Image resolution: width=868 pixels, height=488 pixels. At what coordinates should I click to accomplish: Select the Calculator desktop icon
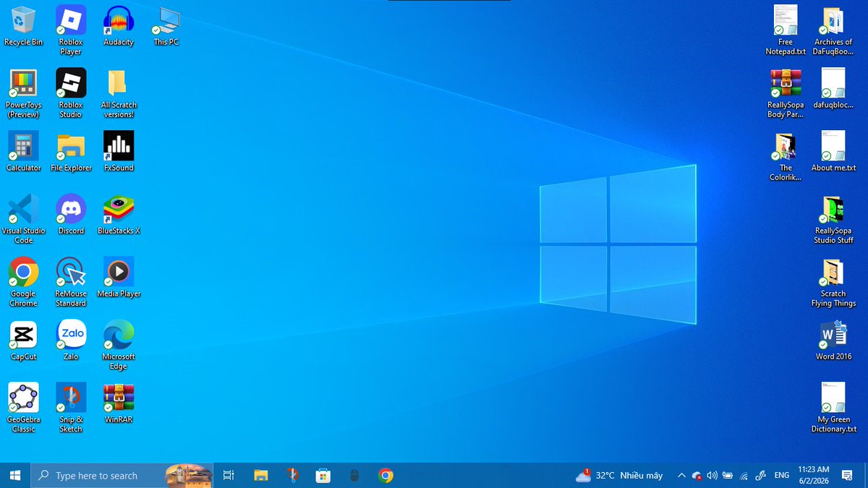pyautogui.click(x=23, y=152)
